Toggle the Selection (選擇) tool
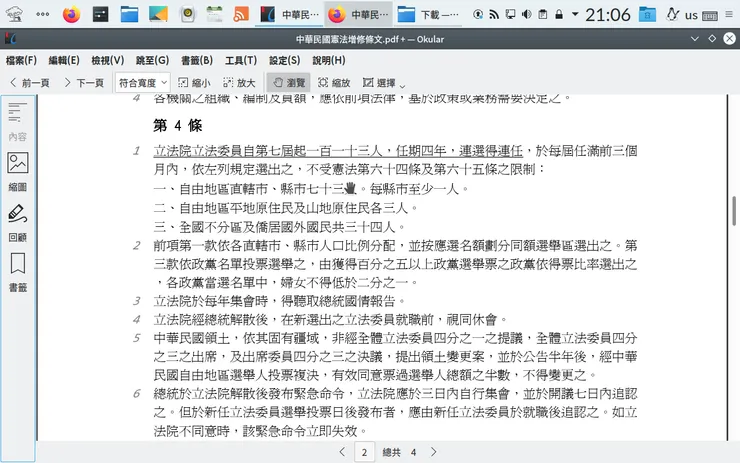Viewport: 740px width, 463px height. click(x=379, y=83)
